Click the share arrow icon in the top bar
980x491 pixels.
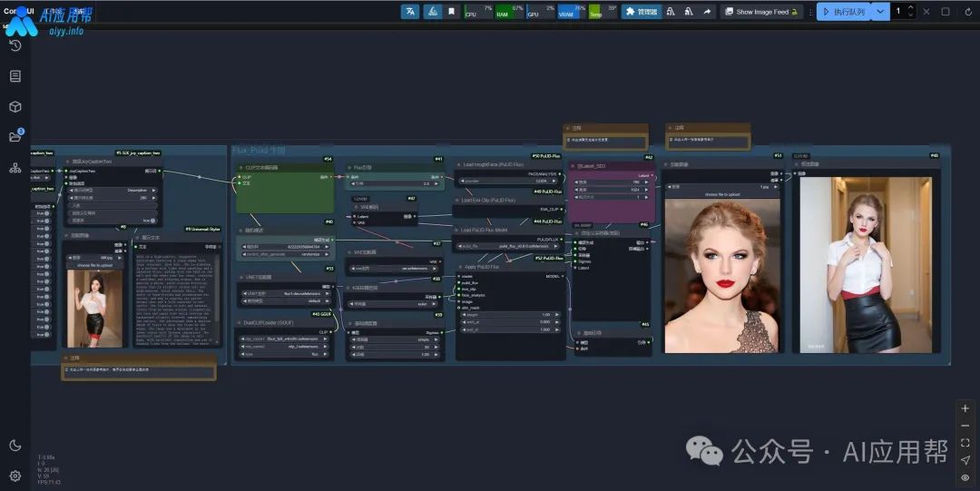(707, 11)
